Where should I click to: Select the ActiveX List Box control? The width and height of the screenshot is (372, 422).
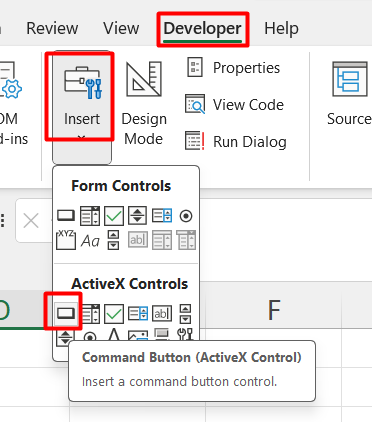click(138, 314)
